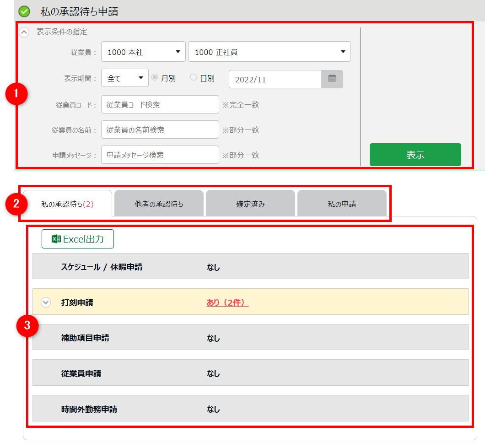The image size is (485, 448).
Task: Focus the 従業員の名前検索 text box
Action: point(160,130)
